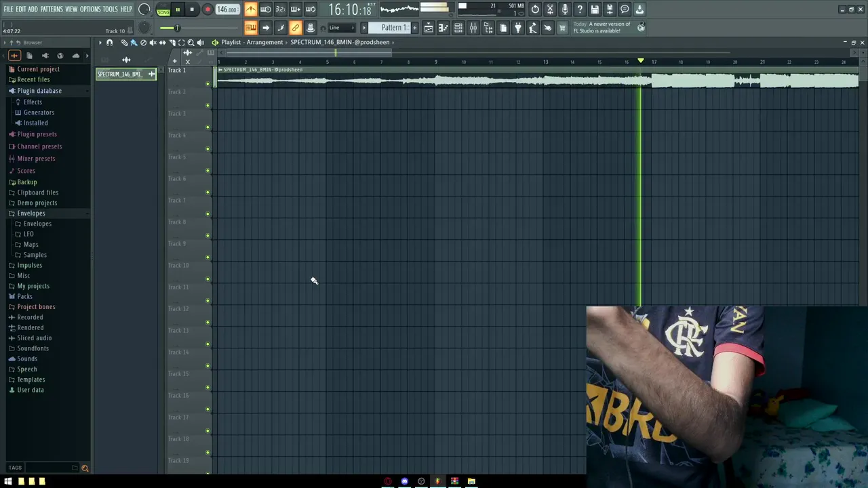868x488 pixels.
Task: Toggle the link/multilink controllers button
Action: (x=296, y=28)
